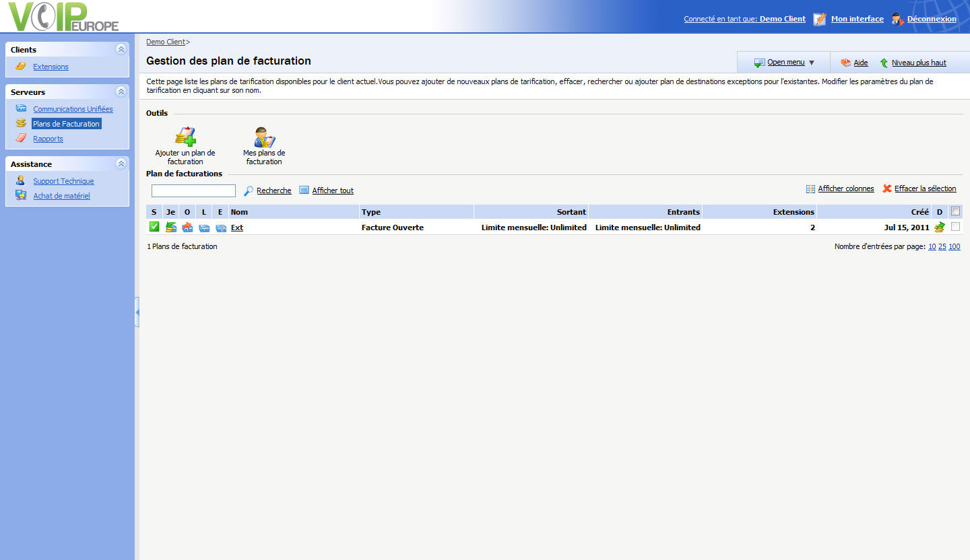
Task: Click the Déconnexion link
Action: click(x=931, y=19)
